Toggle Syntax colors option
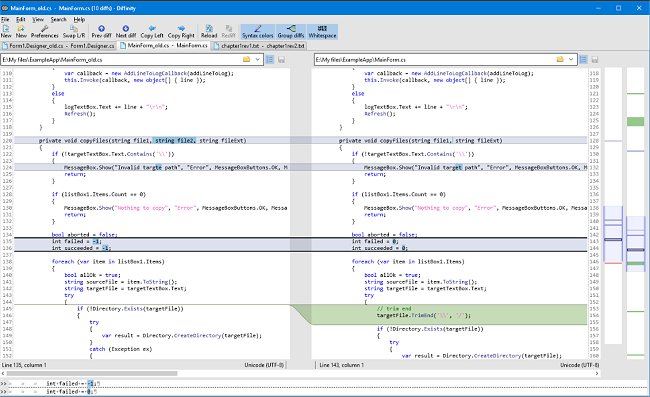Image resolution: width=650 pixels, height=397 pixels. click(257, 31)
